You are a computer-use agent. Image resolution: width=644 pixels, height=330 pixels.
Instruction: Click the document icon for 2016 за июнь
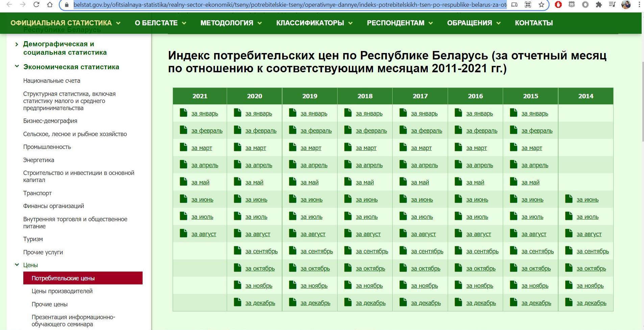(x=459, y=199)
